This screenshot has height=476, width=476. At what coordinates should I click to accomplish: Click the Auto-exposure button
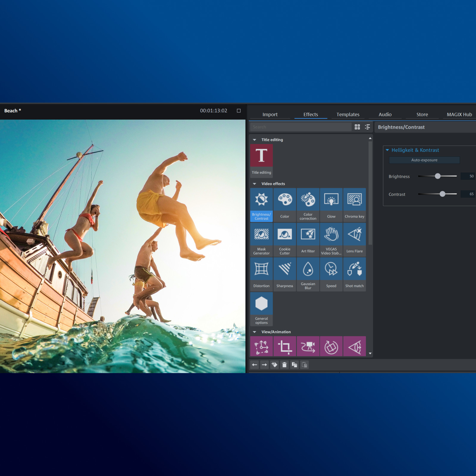424,160
